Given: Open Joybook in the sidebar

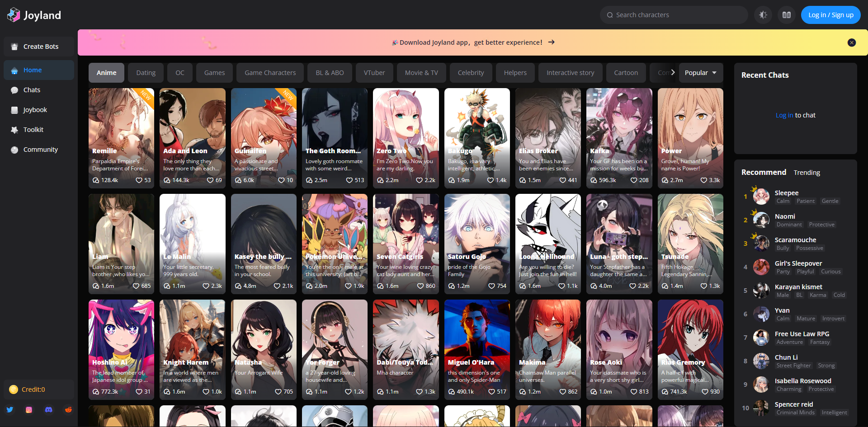Looking at the screenshot, I should pyautogui.click(x=39, y=110).
